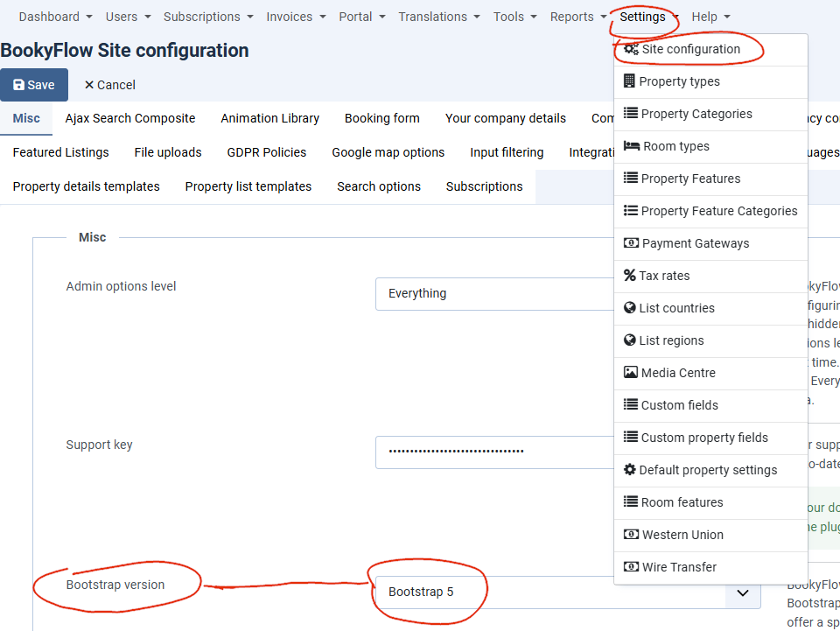The image size is (840, 631).
Task: Expand the Translations menu
Action: 439,17
